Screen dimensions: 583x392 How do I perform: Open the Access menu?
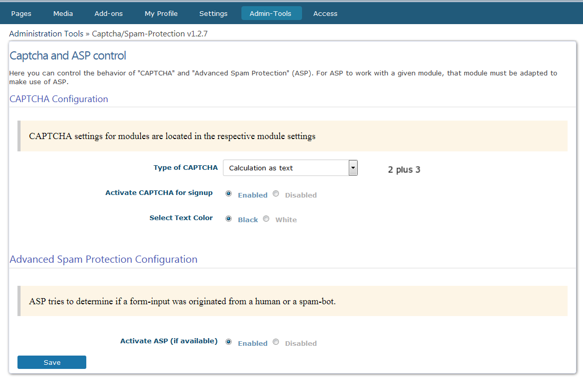[x=325, y=14]
